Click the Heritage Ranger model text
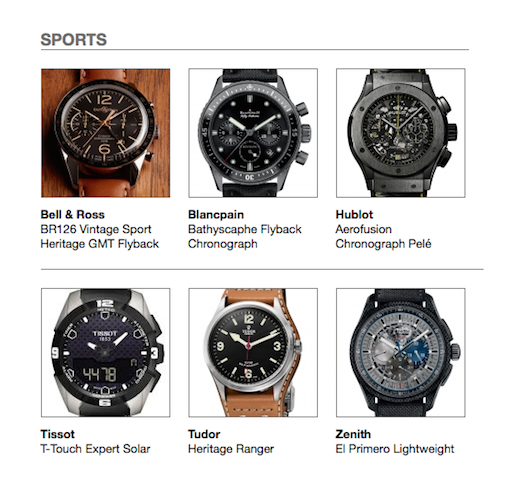 231,449
